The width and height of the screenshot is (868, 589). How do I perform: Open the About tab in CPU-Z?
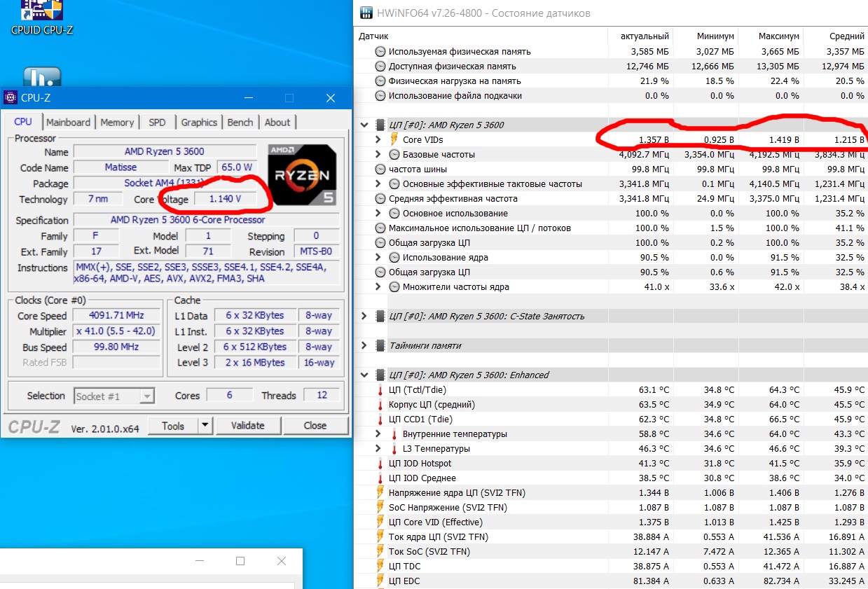277,122
